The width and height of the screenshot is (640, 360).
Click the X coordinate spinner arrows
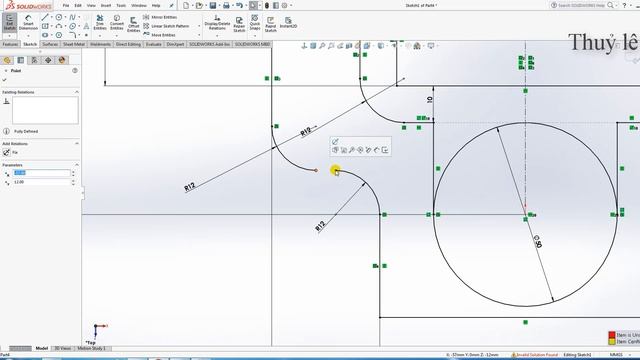click(x=73, y=173)
